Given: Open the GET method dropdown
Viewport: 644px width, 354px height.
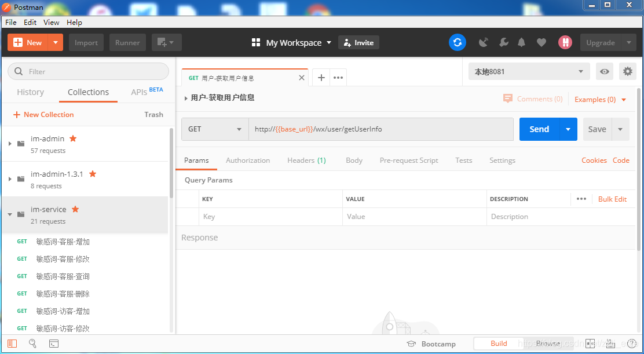Looking at the screenshot, I should click(215, 129).
